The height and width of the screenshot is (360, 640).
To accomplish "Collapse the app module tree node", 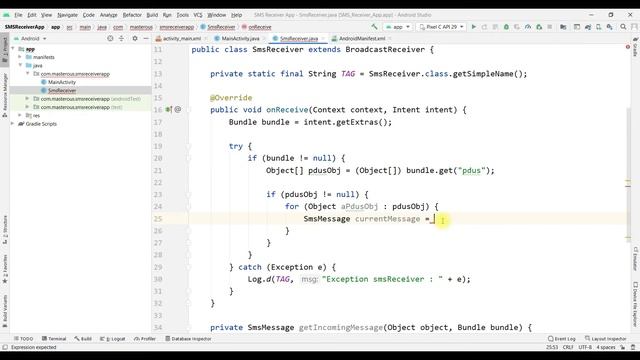I will click(13, 49).
